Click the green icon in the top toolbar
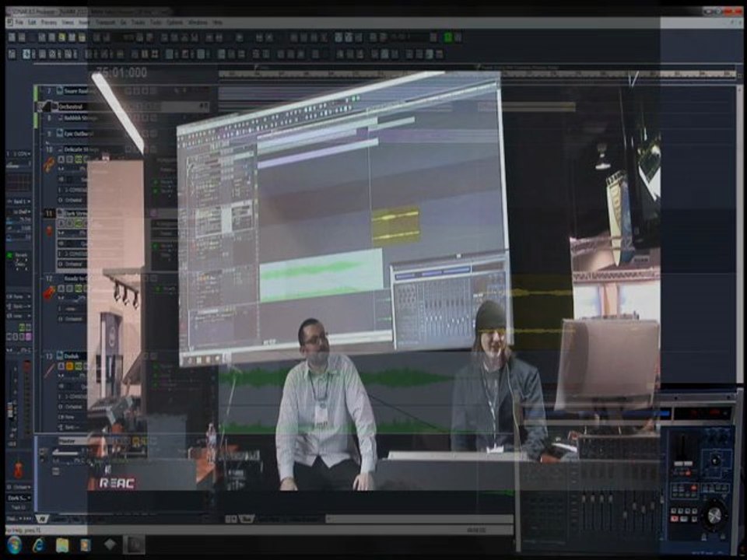Image resolution: width=747 pixels, height=560 pixels. [x=448, y=37]
